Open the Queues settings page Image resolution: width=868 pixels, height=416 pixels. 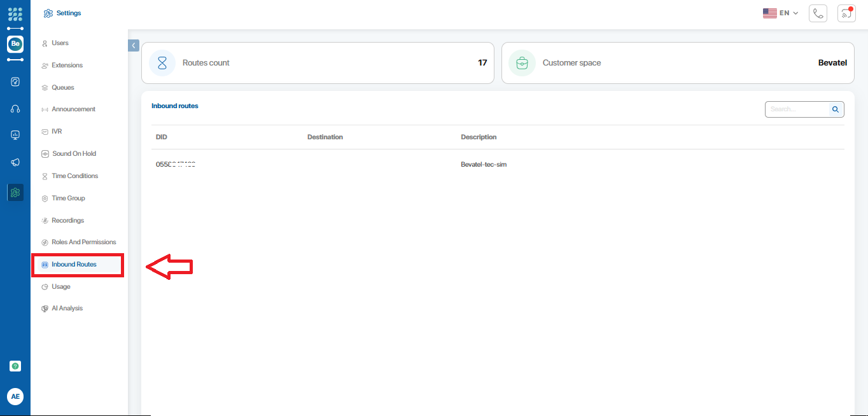62,88
